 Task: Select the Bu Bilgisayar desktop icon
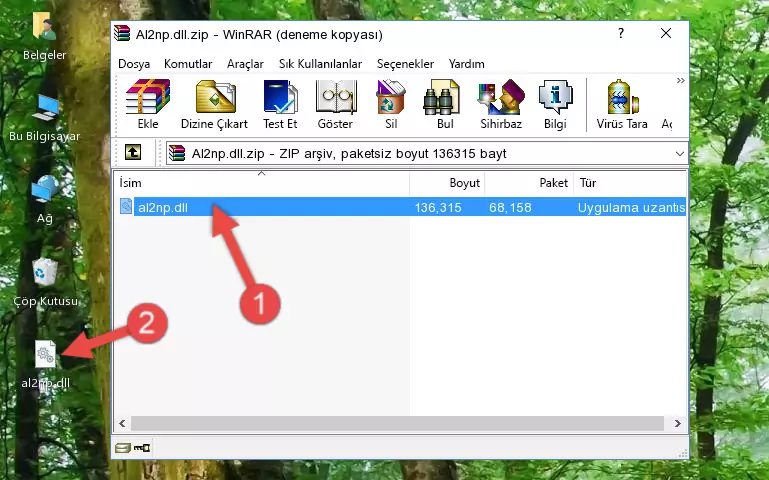click(x=45, y=118)
